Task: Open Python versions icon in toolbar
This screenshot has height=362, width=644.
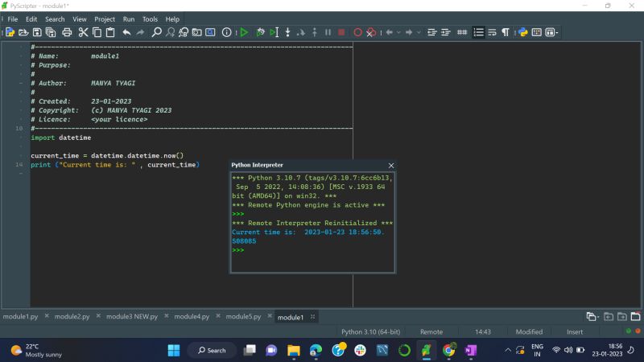Action: [x=522, y=32]
